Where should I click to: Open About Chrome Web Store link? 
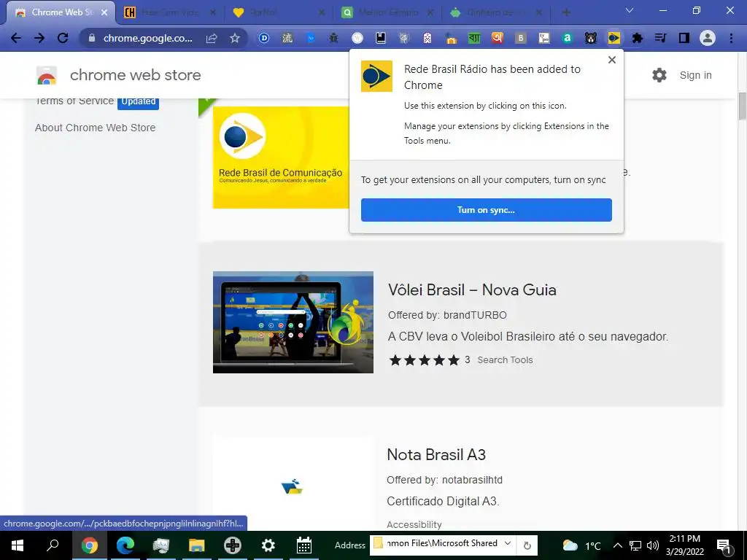click(96, 128)
